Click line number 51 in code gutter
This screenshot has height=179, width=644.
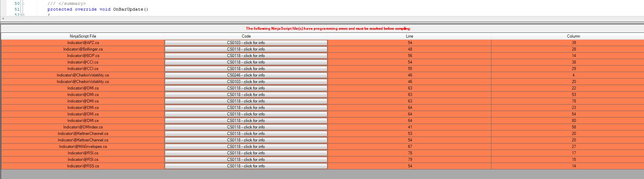(17, 9)
